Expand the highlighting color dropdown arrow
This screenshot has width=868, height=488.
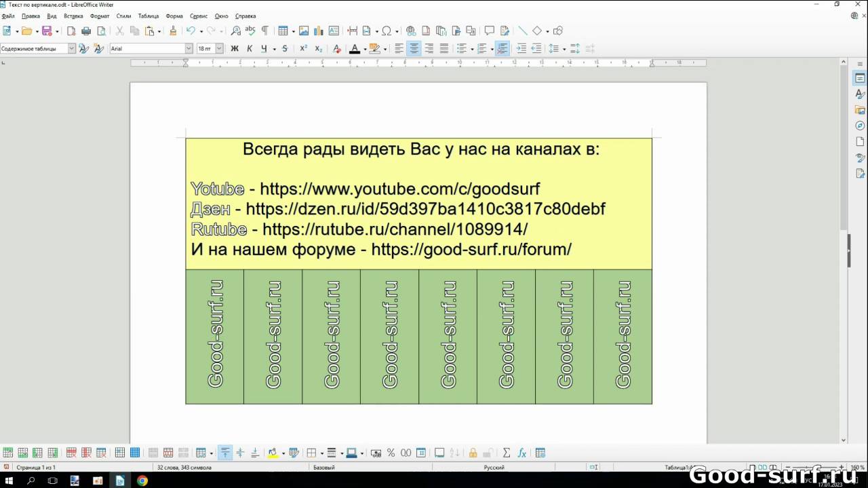pos(385,49)
